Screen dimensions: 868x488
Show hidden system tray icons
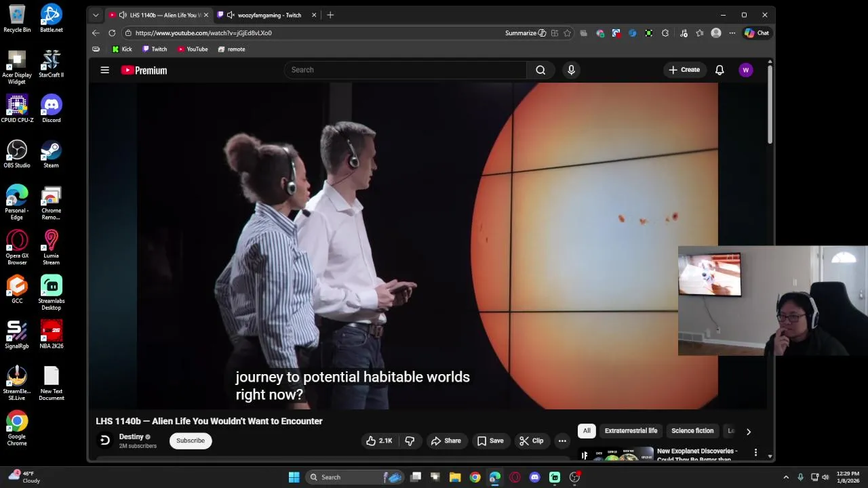click(786, 477)
